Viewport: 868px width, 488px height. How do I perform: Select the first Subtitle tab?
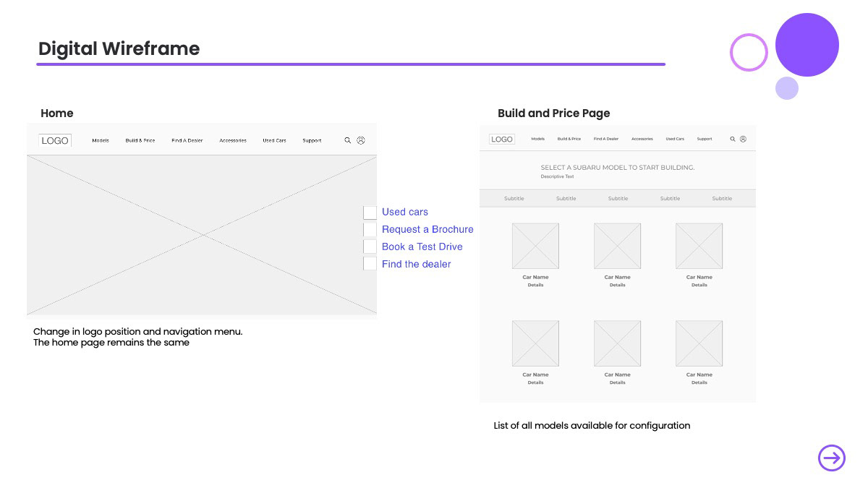(x=514, y=198)
